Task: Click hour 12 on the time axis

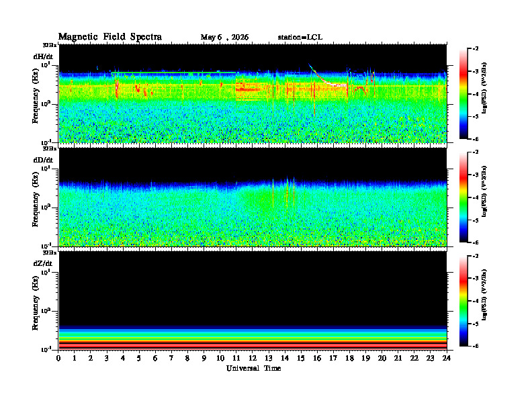Action: tap(253, 358)
